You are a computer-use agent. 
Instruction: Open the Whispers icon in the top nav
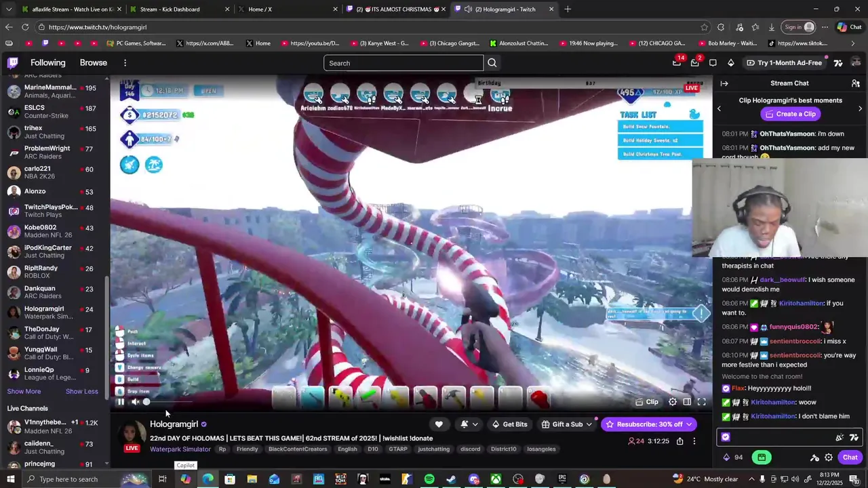[713, 63]
